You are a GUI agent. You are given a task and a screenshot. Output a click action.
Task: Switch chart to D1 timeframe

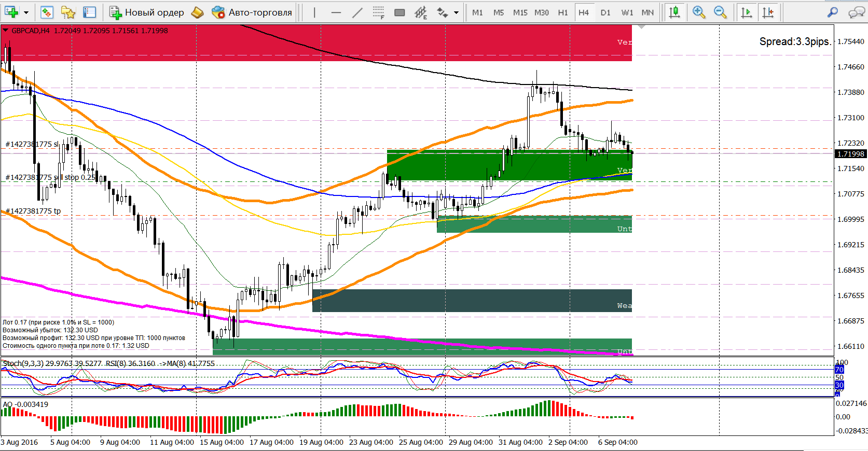605,12
